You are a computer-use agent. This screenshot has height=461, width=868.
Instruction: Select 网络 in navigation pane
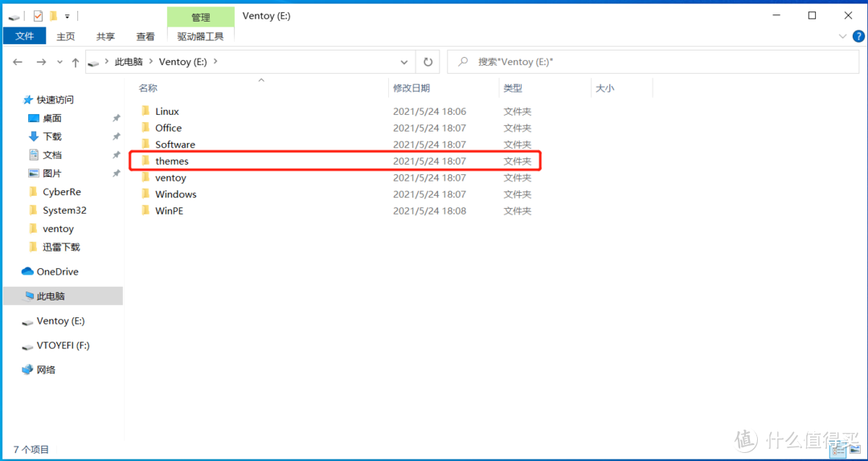coord(46,369)
